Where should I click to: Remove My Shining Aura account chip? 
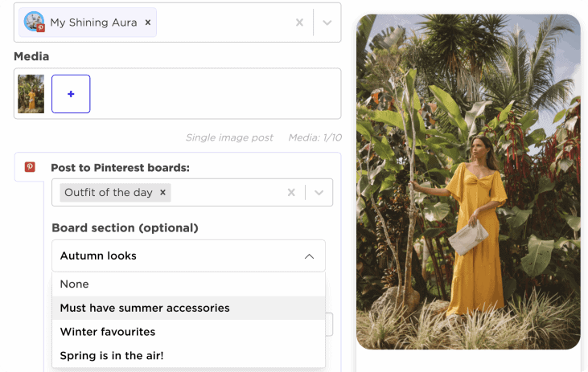[x=148, y=22]
